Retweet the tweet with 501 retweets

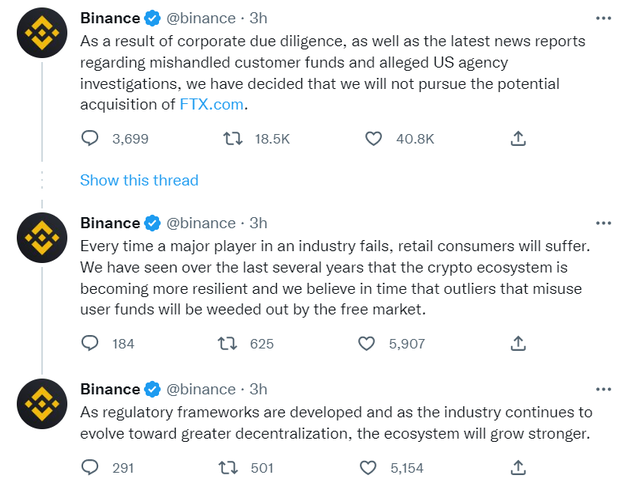click(228, 468)
